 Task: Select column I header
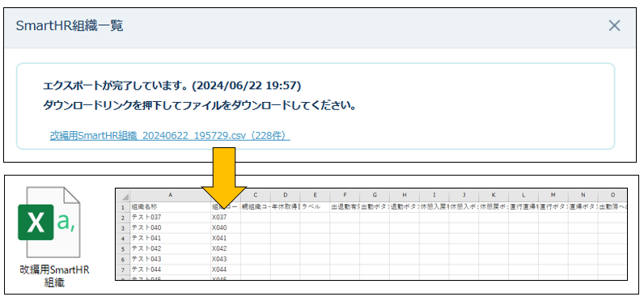coord(434,196)
